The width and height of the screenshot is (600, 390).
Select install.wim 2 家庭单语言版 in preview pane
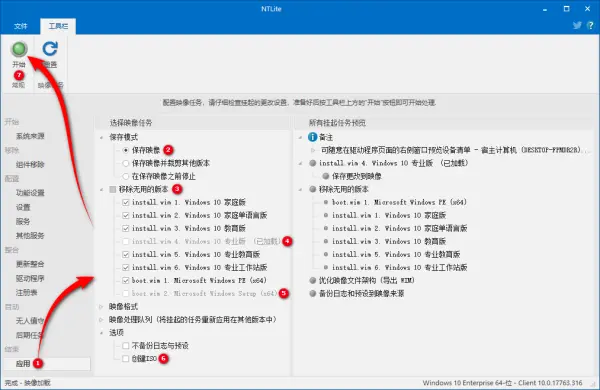(399, 228)
